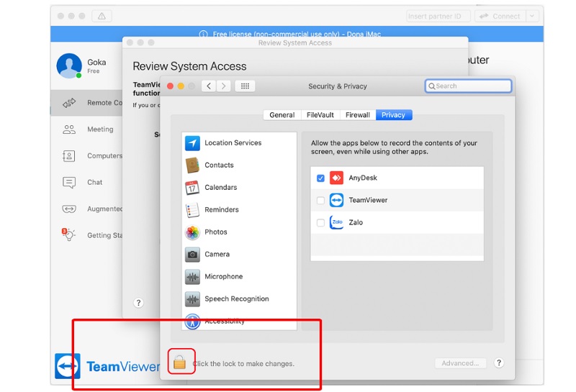Open Computers contacts icon in TeamViewer
The height and width of the screenshot is (392, 576).
69,156
